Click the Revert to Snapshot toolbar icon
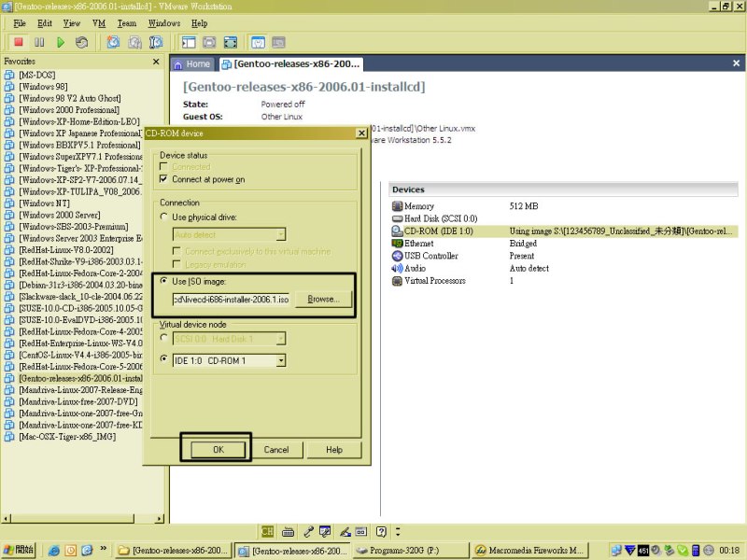The image size is (747, 560). (x=134, y=42)
